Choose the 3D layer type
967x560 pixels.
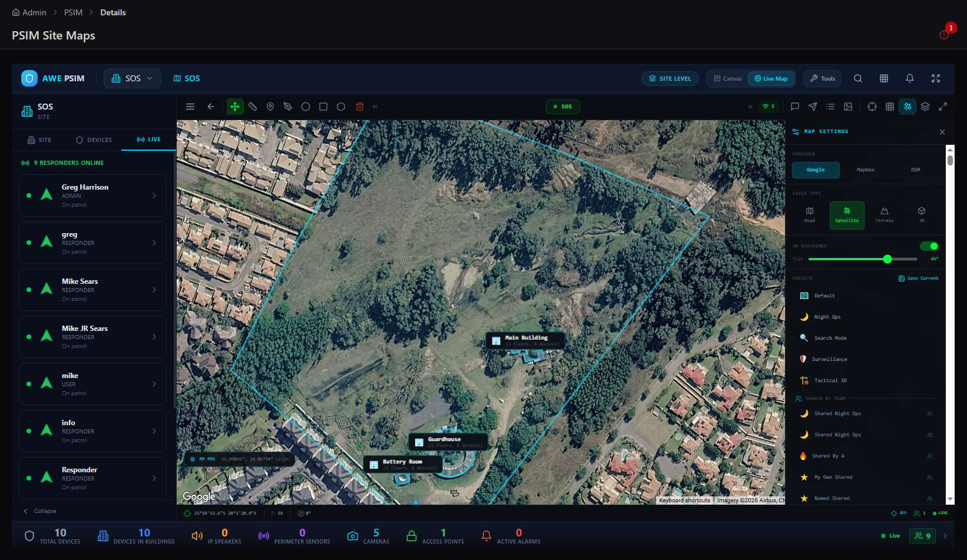pos(922,215)
